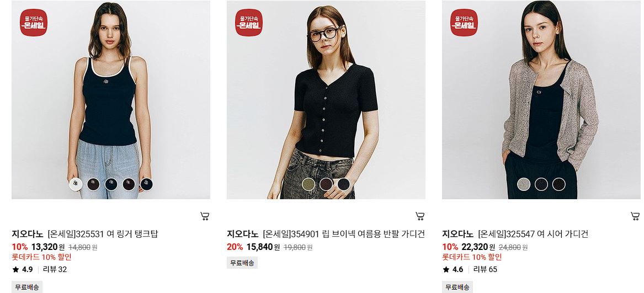
Task: Add the 시어 가디건 to shopping cart
Action: [635, 216]
